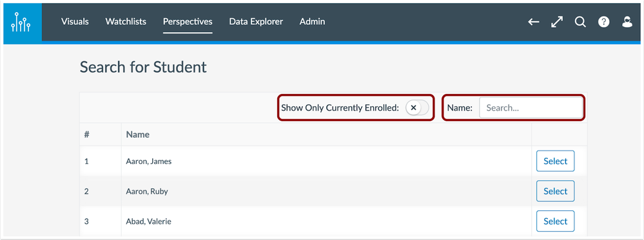This screenshot has width=644, height=240.
Task: Navigate to Data Explorer
Action: coord(256,22)
